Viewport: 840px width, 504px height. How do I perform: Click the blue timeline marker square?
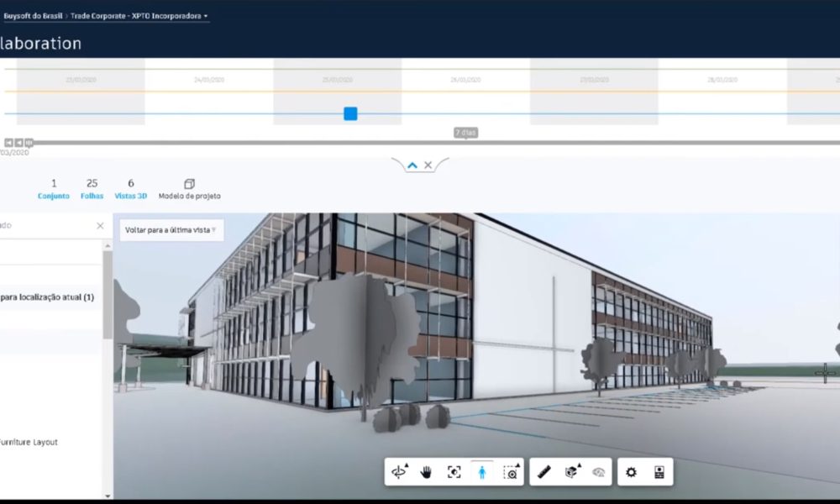point(350,113)
